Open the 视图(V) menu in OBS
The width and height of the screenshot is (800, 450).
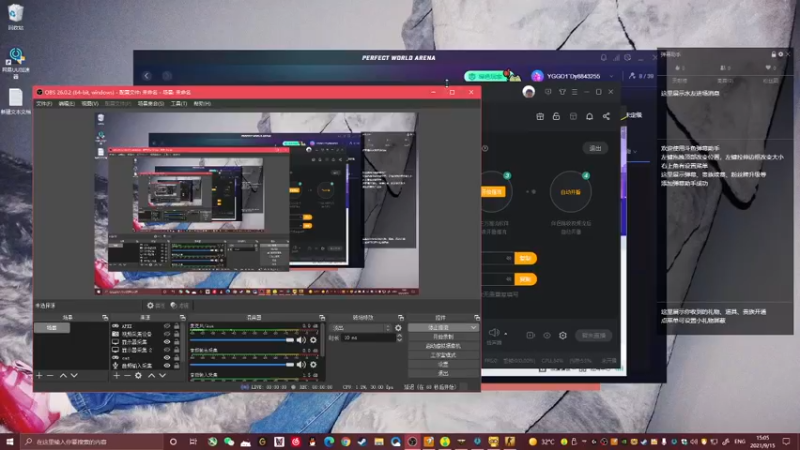coord(90,104)
